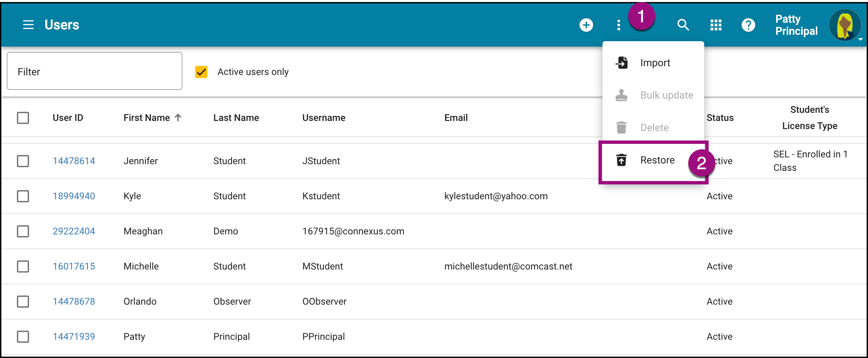
Task: Click the First Name sort arrow icon
Action: [178, 117]
